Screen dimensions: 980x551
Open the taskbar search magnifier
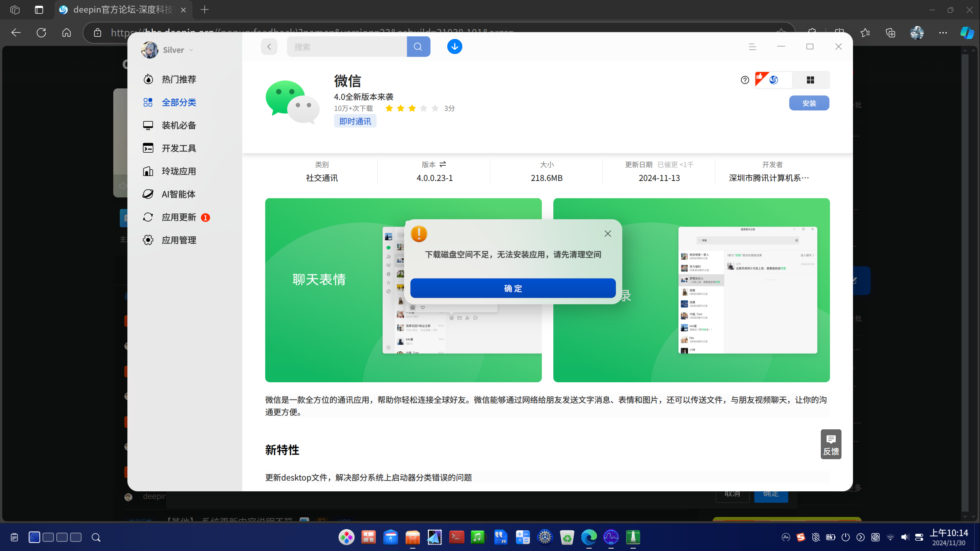click(x=96, y=537)
